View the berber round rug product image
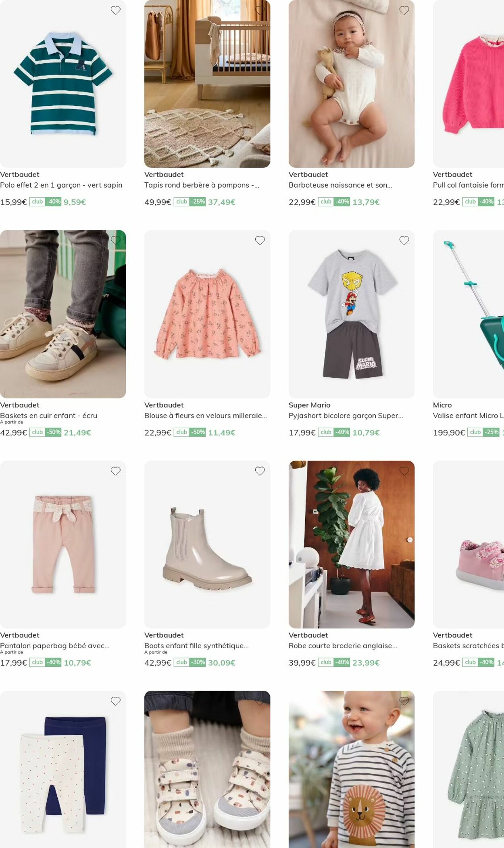This screenshot has height=848, width=504. click(207, 84)
